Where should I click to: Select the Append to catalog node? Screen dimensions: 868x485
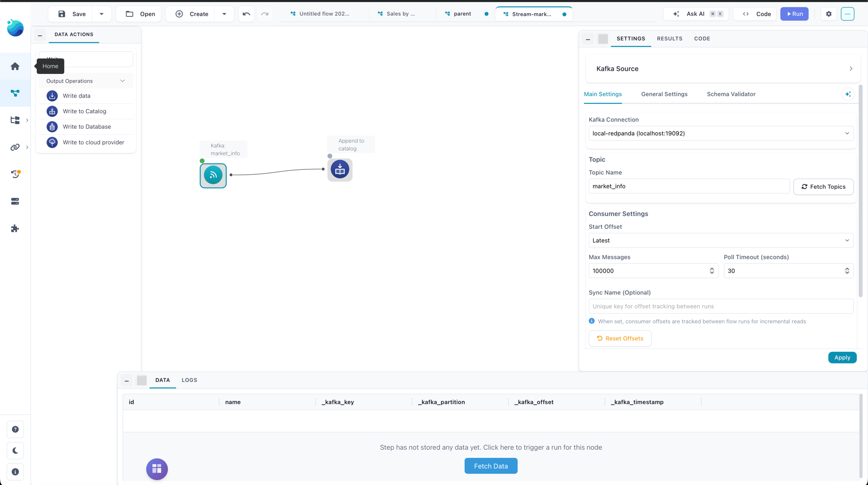(x=340, y=169)
